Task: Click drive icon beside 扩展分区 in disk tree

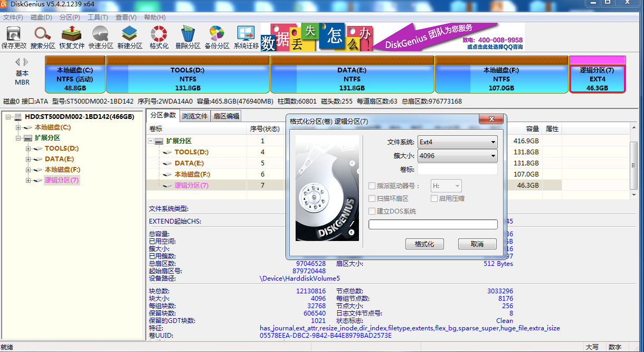Action: click(29, 138)
